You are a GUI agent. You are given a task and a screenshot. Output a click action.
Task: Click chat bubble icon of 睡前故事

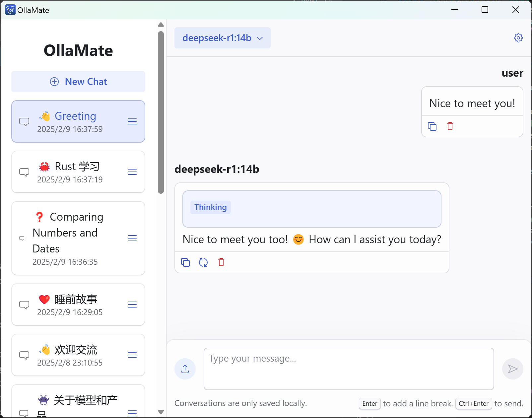pos(24,305)
